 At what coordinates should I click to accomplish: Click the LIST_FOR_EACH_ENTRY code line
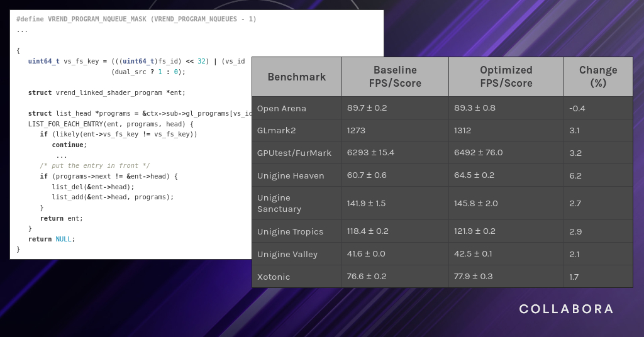tap(111, 124)
